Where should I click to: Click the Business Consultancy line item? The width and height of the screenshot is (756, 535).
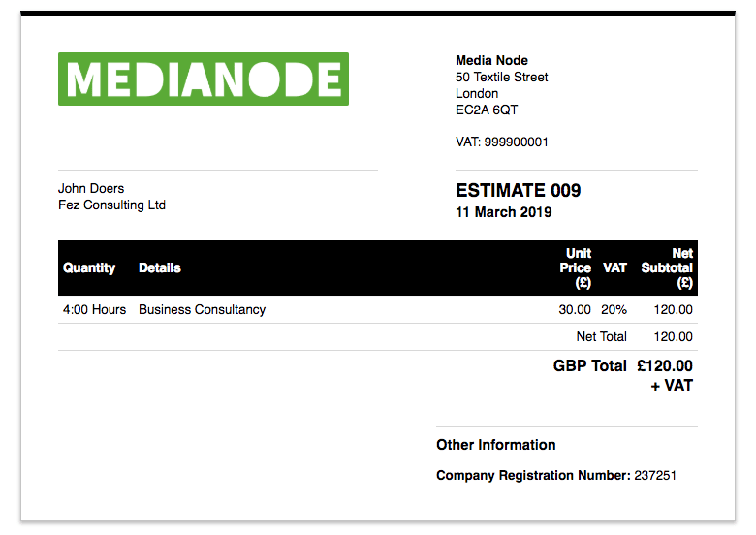(202, 310)
